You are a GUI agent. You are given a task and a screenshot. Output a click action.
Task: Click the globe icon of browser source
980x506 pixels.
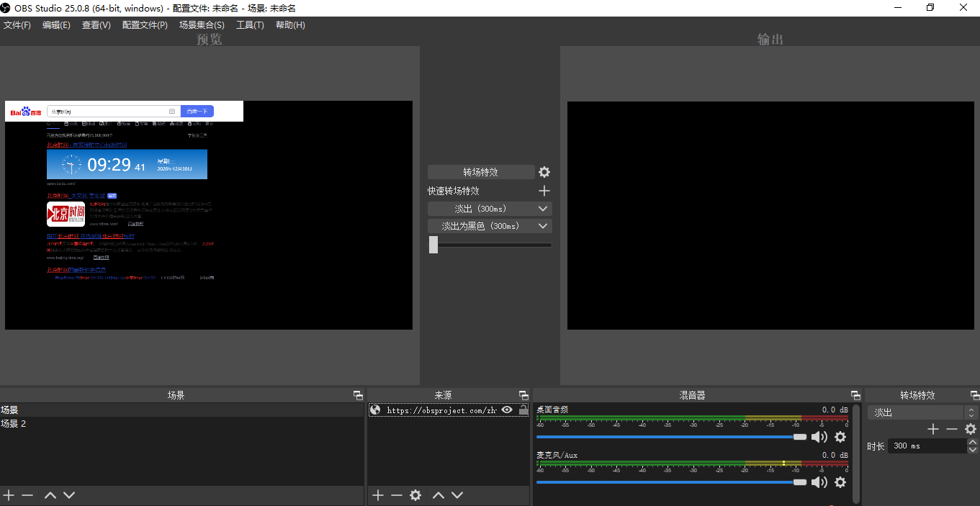375,410
